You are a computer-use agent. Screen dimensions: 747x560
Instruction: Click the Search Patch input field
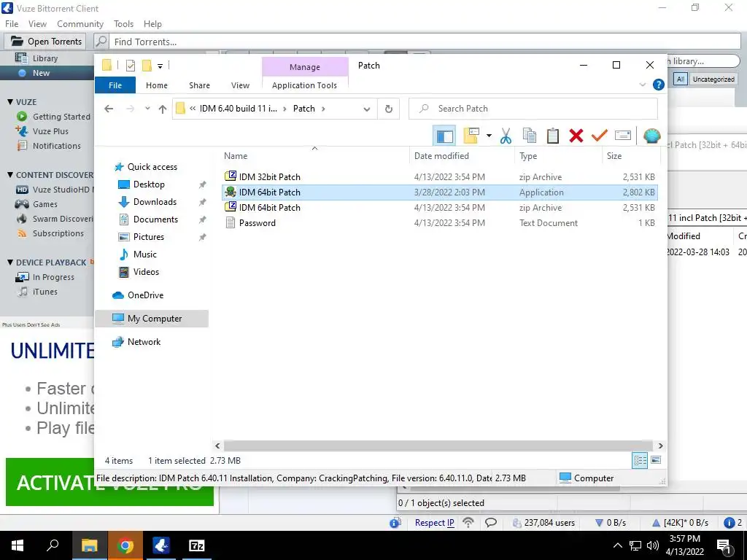pos(533,109)
